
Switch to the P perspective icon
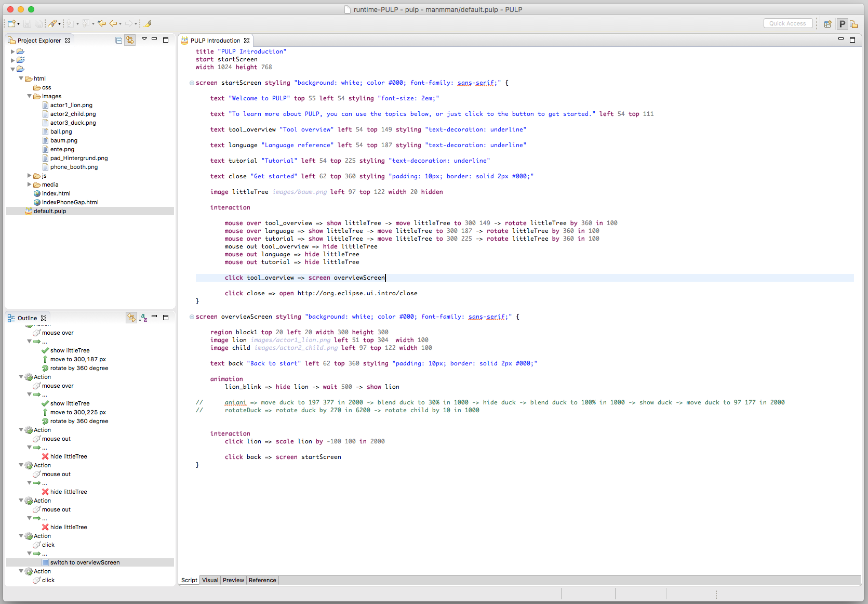842,24
